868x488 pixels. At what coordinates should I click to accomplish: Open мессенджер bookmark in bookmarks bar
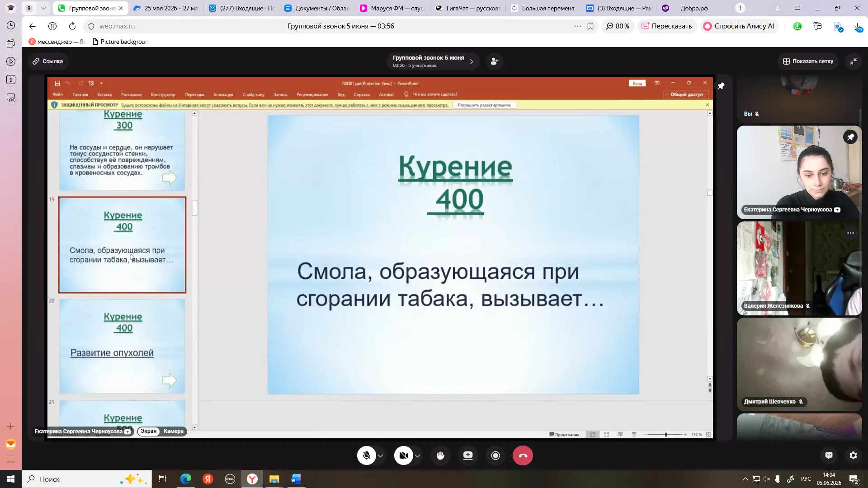tap(57, 42)
